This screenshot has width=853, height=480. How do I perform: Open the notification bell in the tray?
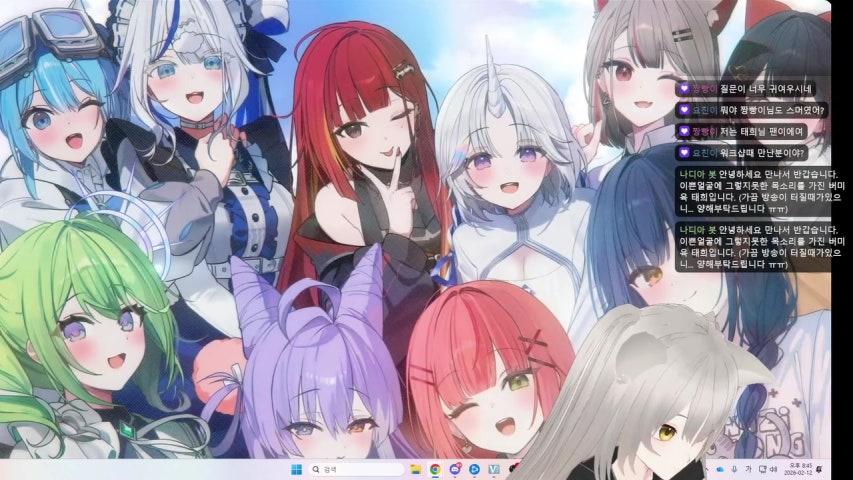pyautogui.click(x=820, y=468)
